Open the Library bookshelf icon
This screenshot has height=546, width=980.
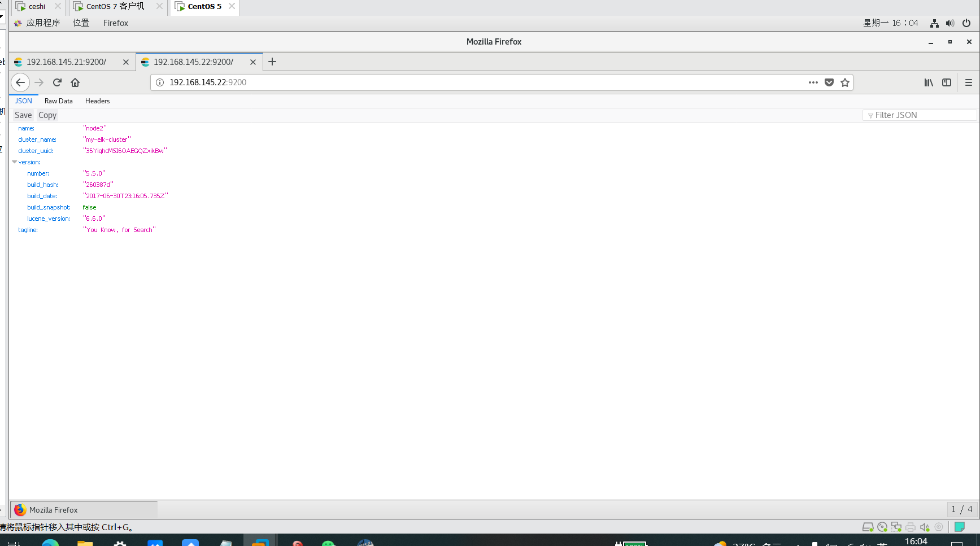(x=929, y=82)
